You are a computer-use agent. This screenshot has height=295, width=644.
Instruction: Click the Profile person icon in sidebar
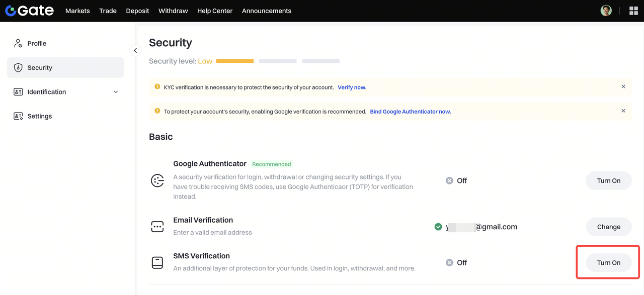[x=18, y=43]
